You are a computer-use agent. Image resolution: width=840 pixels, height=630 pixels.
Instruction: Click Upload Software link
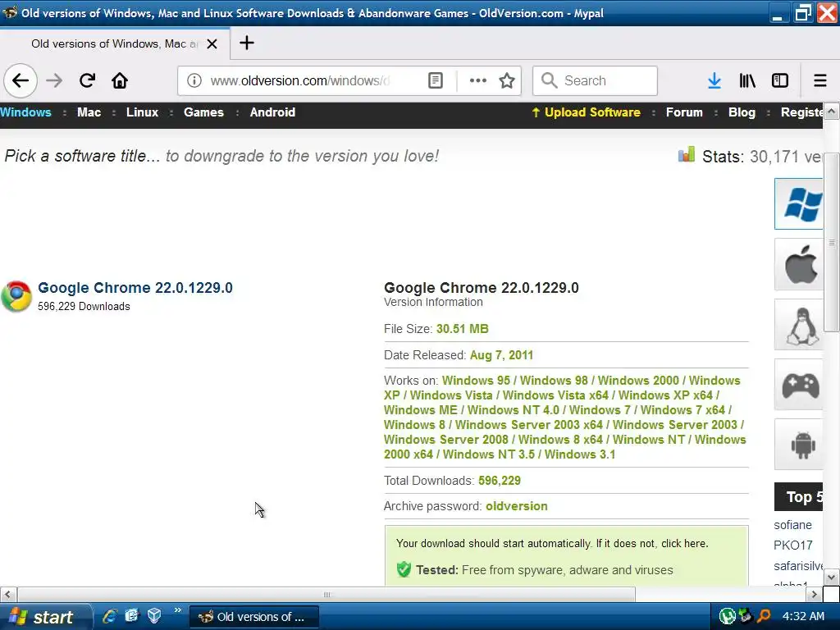coord(586,112)
